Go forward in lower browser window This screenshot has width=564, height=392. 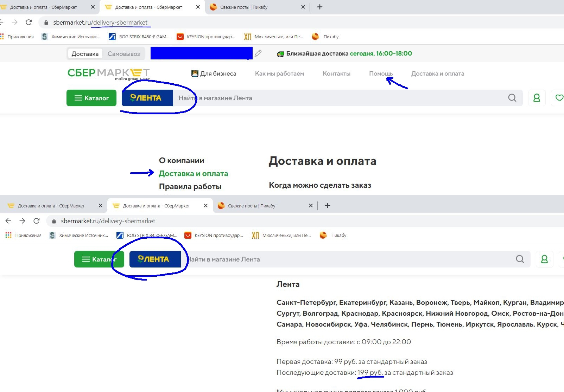23,221
